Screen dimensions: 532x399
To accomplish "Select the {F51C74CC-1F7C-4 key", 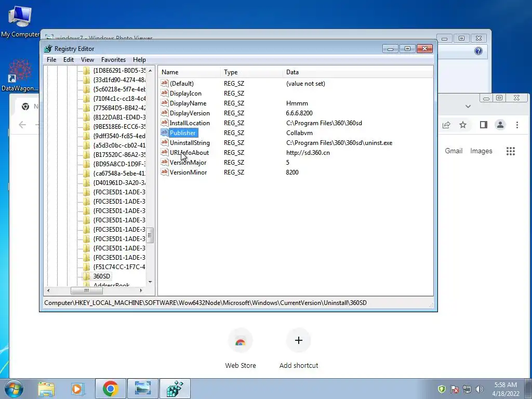I will click(119, 267).
